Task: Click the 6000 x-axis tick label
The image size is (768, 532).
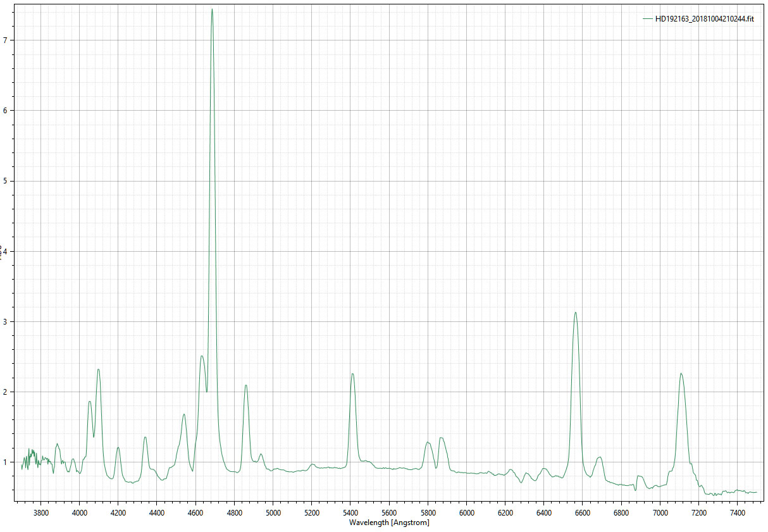Action: pyautogui.click(x=466, y=514)
